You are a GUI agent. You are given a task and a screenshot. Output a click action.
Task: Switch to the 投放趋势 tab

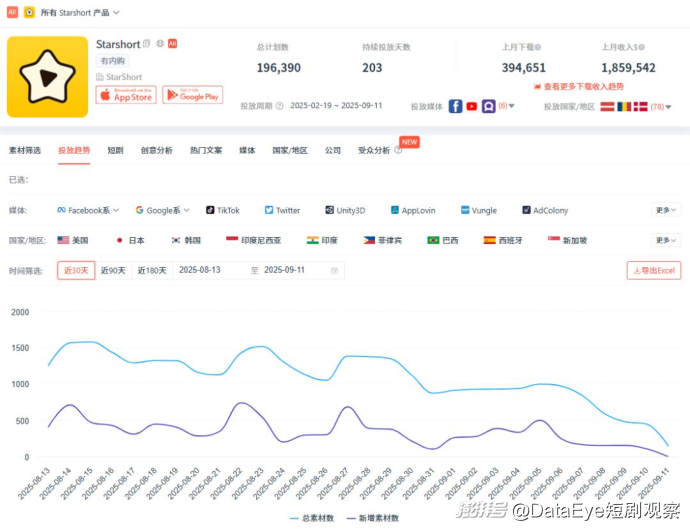[74, 150]
